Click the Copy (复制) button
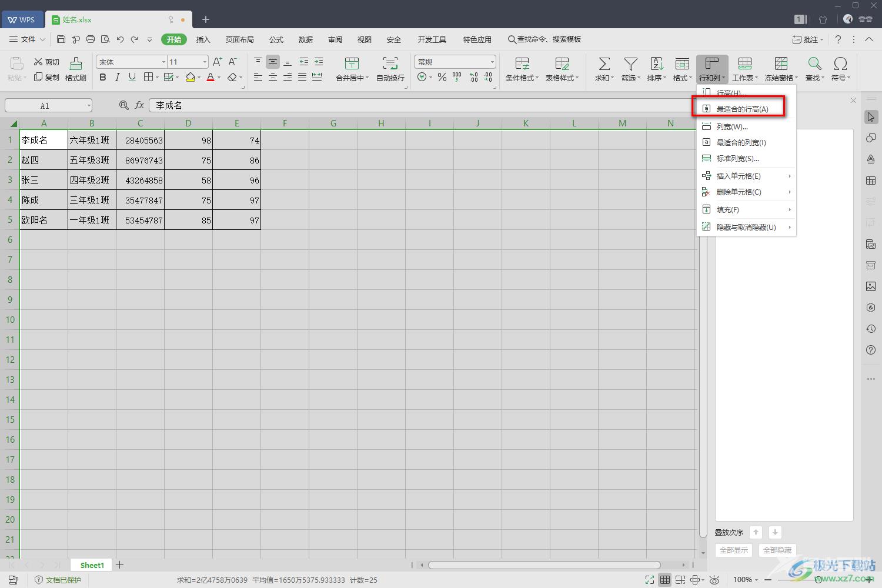 pyautogui.click(x=46, y=77)
